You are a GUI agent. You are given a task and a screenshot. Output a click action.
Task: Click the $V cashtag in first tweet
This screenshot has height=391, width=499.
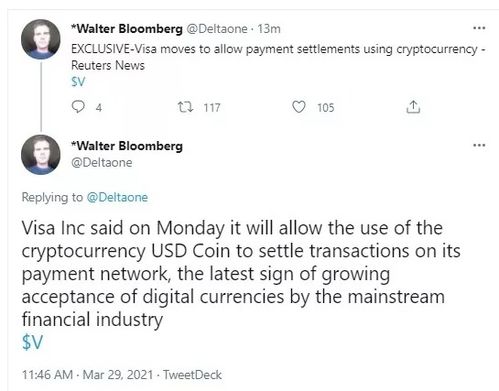coord(78,82)
